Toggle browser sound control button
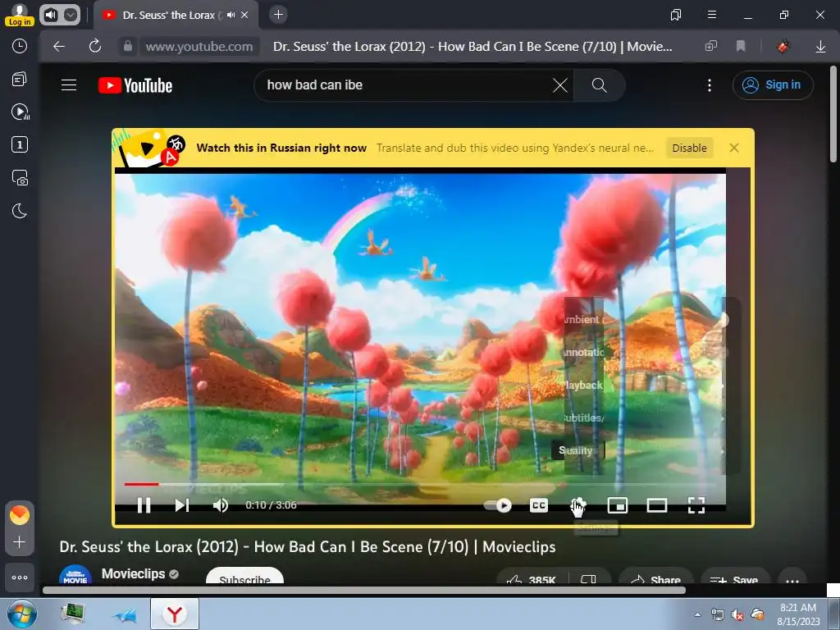Screen dimensions: 840x630 coord(50,15)
